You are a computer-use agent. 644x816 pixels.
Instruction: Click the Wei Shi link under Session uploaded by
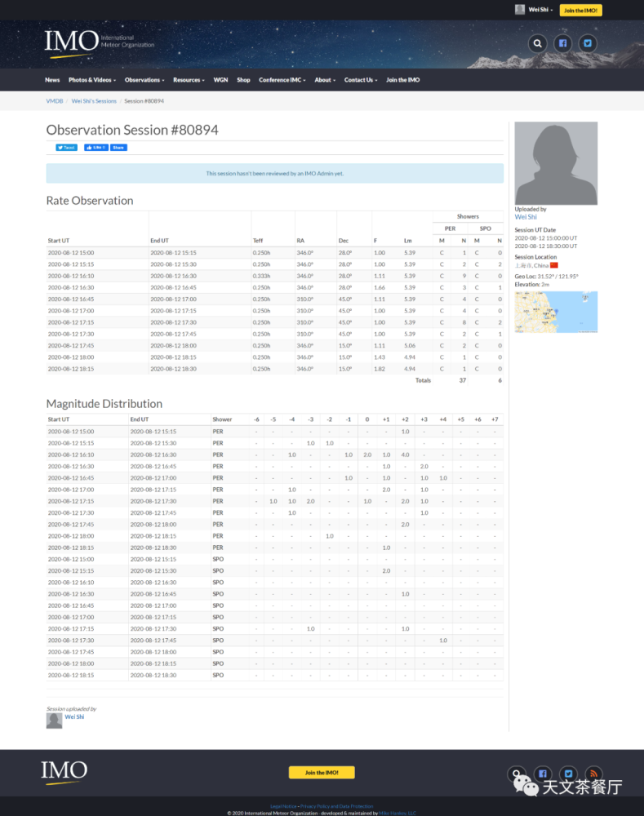[74, 716]
